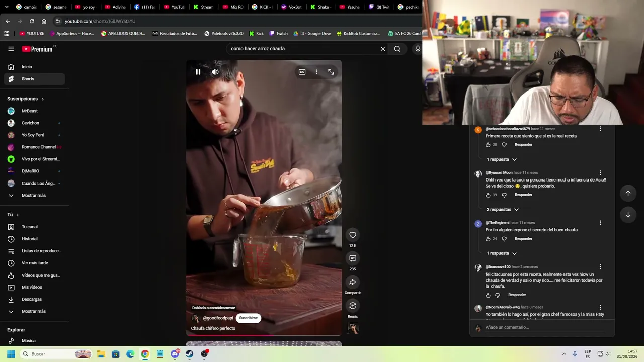Open the Twitch bookmark

click(278, 34)
